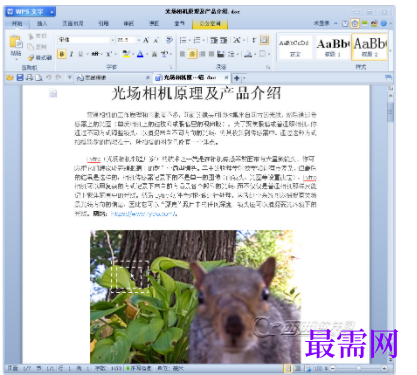
Task: Click the vertical scrollbar thumb
Action: click(391, 112)
